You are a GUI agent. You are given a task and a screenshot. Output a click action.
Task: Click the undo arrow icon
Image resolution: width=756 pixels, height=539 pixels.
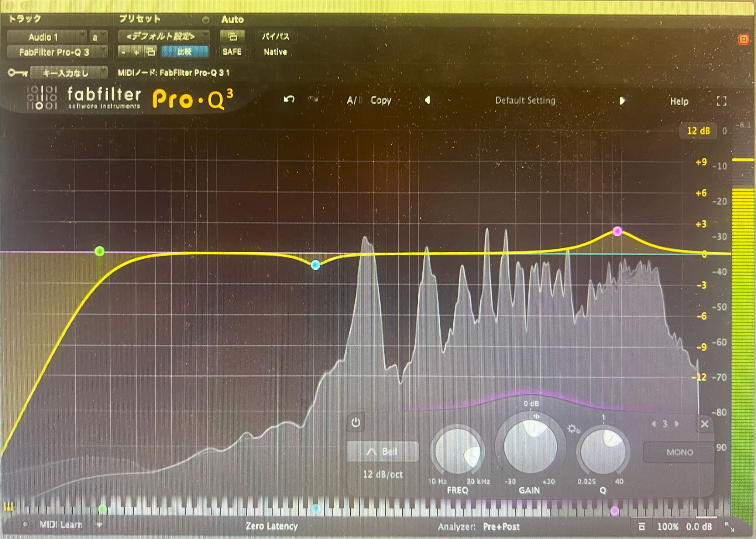[x=290, y=99]
